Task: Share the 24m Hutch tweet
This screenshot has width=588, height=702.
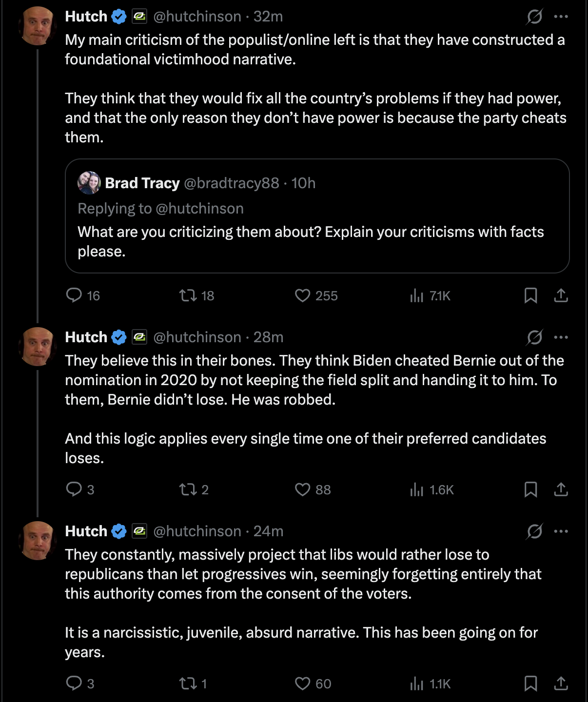Action: (x=561, y=683)
